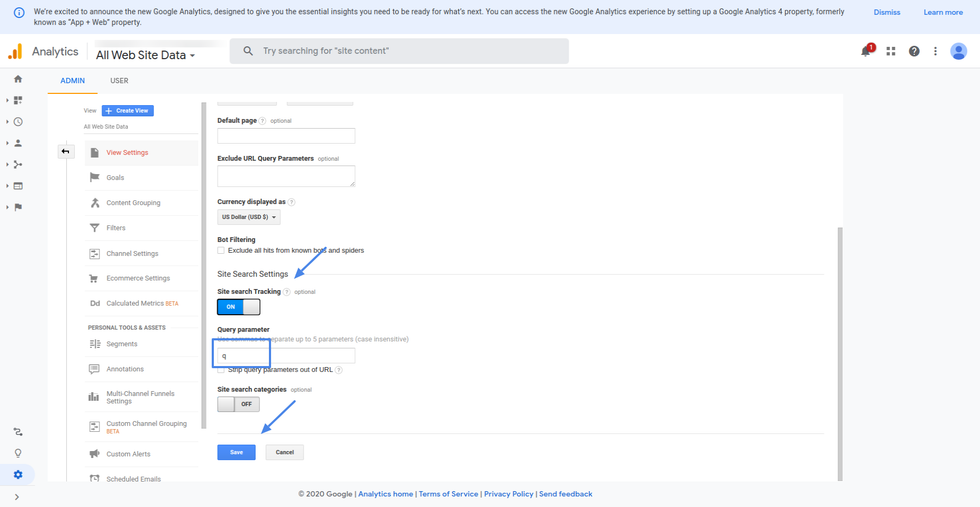Click the Admin gear icon in sidebar

tap(18, 474)
